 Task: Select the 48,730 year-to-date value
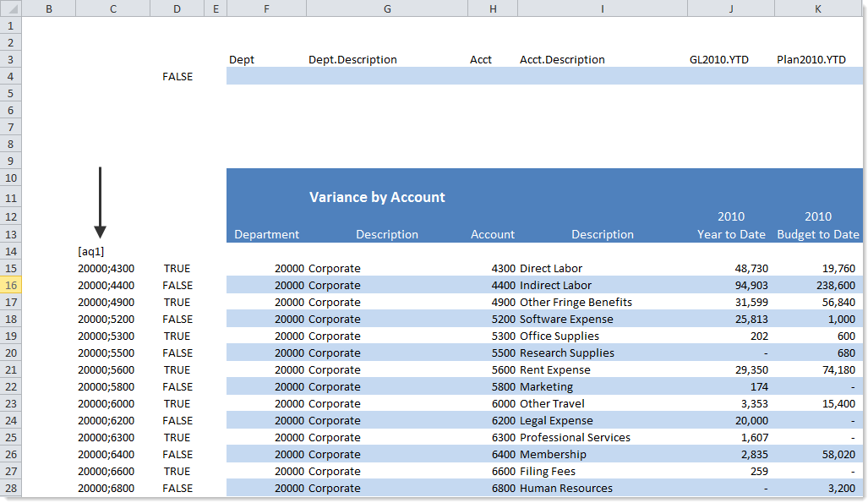pos(750,269)
